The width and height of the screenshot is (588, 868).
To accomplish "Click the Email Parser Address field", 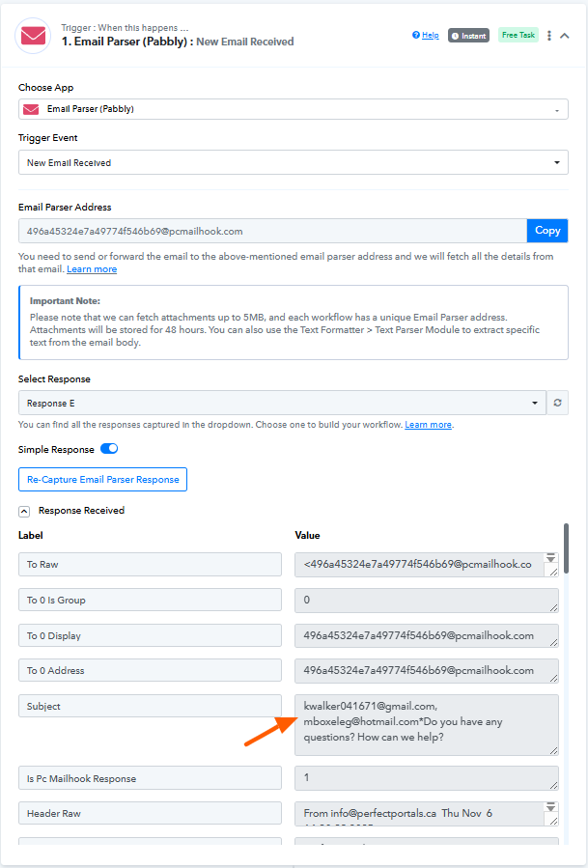I will coord(272,231).
